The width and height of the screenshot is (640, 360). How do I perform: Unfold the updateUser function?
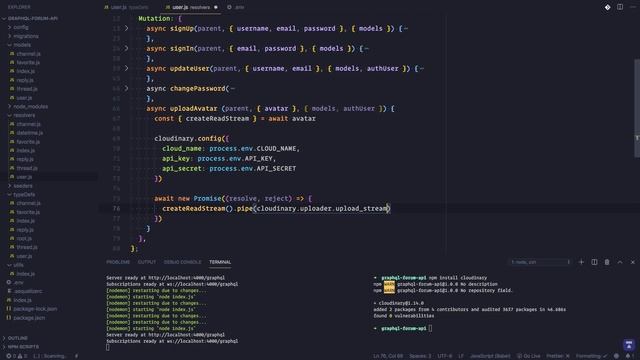(x=127, y=68)
